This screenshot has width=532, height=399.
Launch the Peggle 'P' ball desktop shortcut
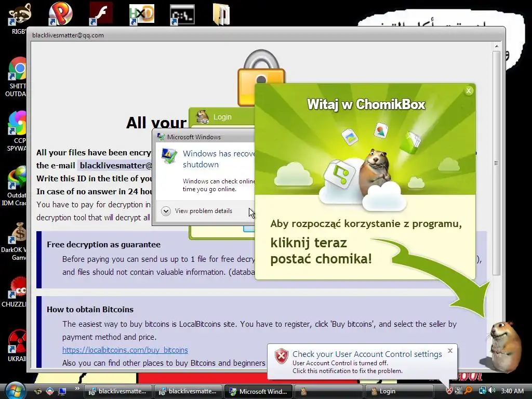pyautogui.click(x=60, y=14)
